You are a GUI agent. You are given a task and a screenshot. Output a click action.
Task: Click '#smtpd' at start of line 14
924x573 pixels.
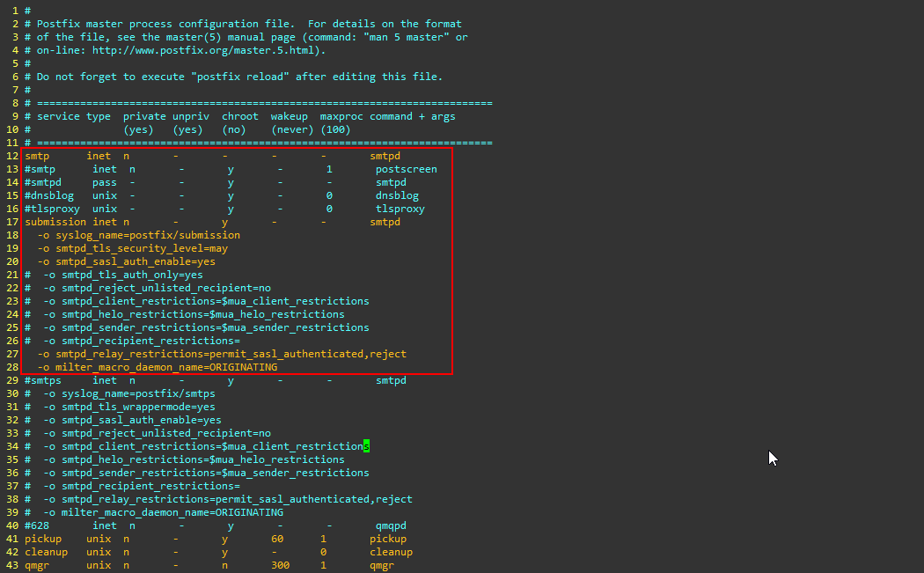pyautogui.click(x=43, y=182)
